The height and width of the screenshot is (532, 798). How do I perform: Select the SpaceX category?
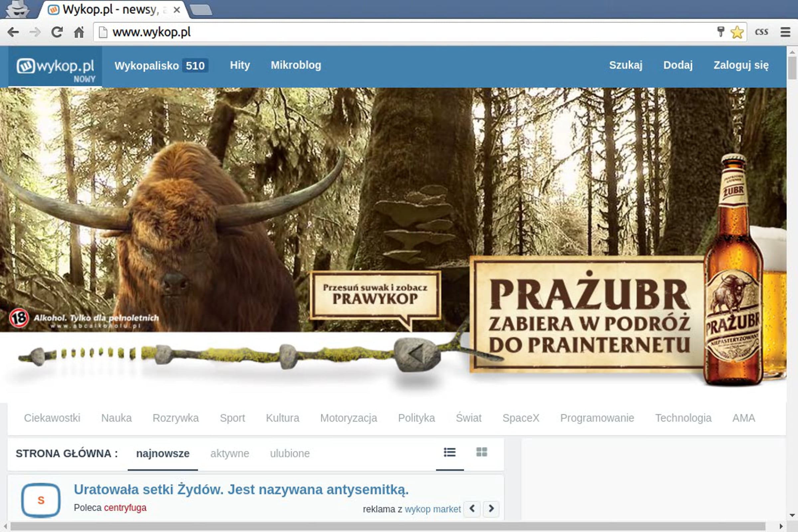521,418
